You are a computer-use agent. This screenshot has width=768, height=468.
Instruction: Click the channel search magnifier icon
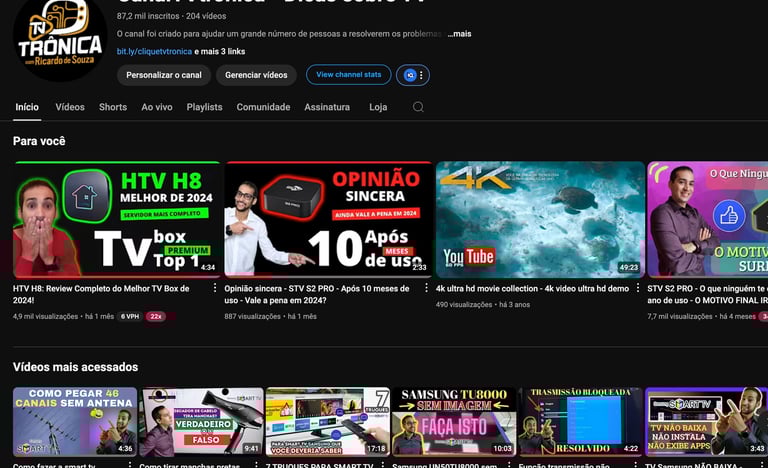tap(418, 107)
